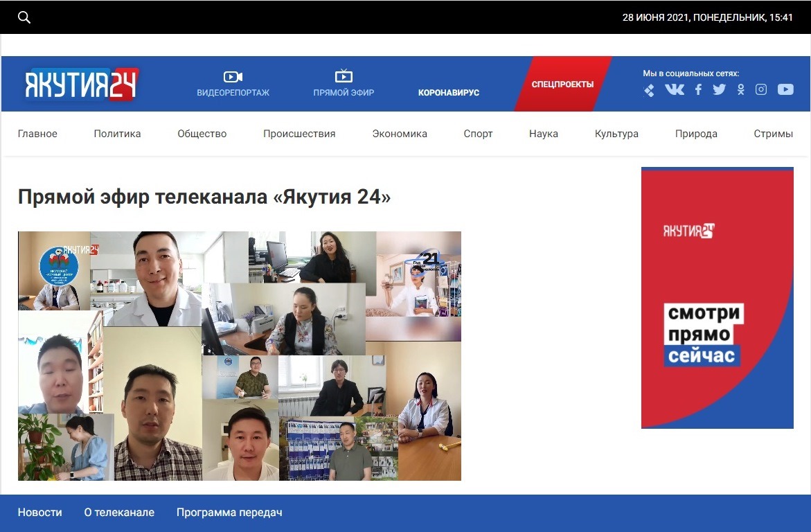Viewport: 811px width, 532px height.
Task: Open the Instagram social icon
Action: click(x=761, y=89)
